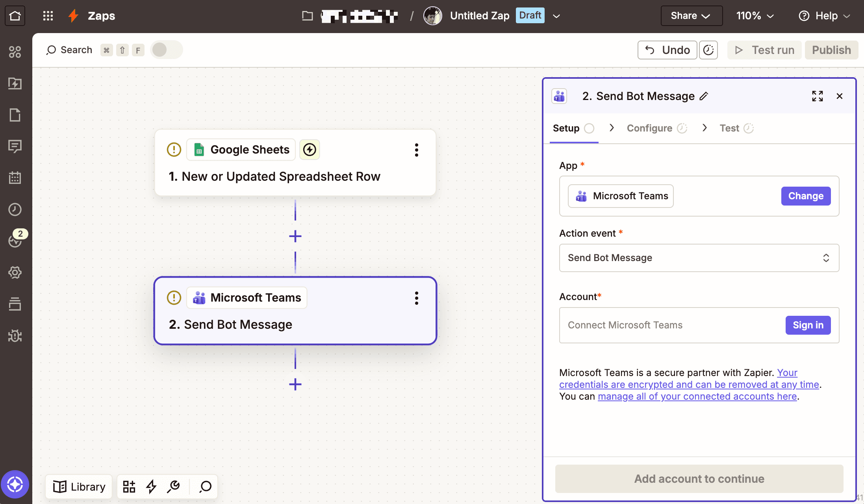This screenshot has height=504, width=864.
Task: Click the magnifier in bottom toolbar
Action: [x=205, y=487]
